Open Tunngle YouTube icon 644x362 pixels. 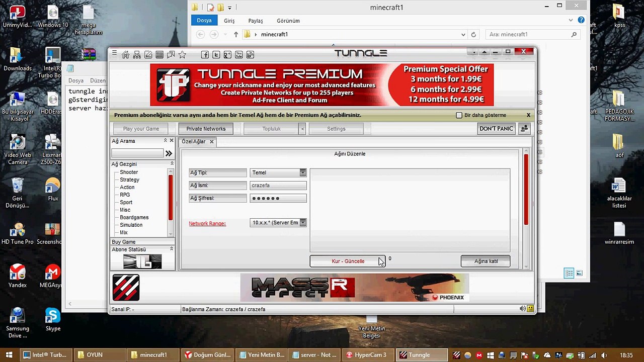239,54
